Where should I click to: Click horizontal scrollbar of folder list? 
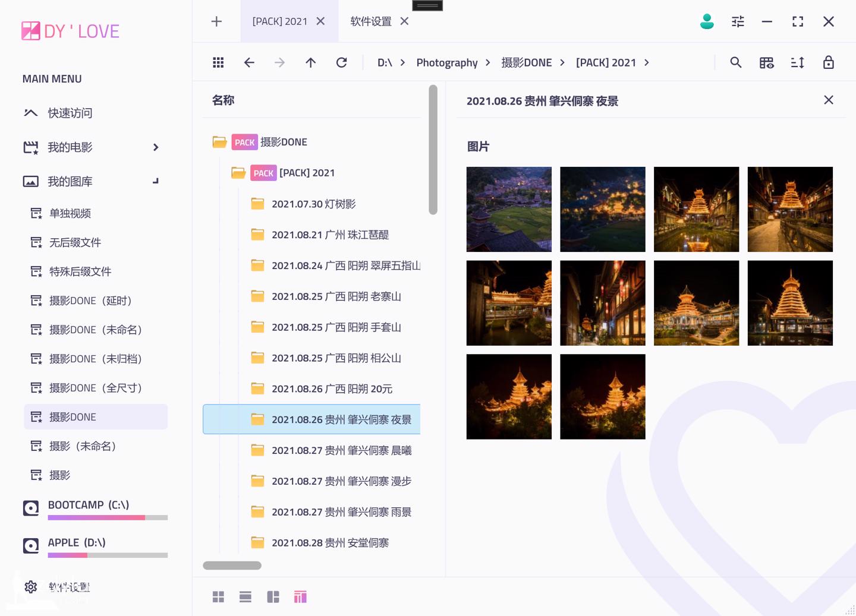coord(232,566)
